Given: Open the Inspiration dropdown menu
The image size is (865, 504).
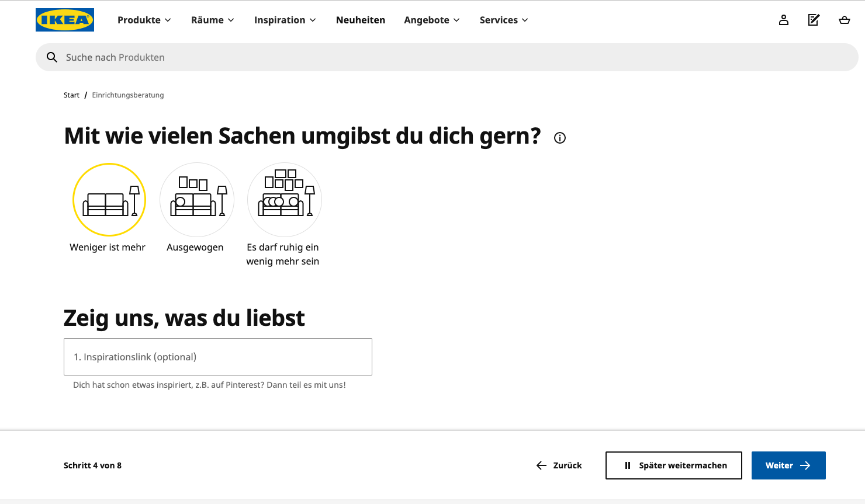Looking at the screenshot, I should click(285, 20).
